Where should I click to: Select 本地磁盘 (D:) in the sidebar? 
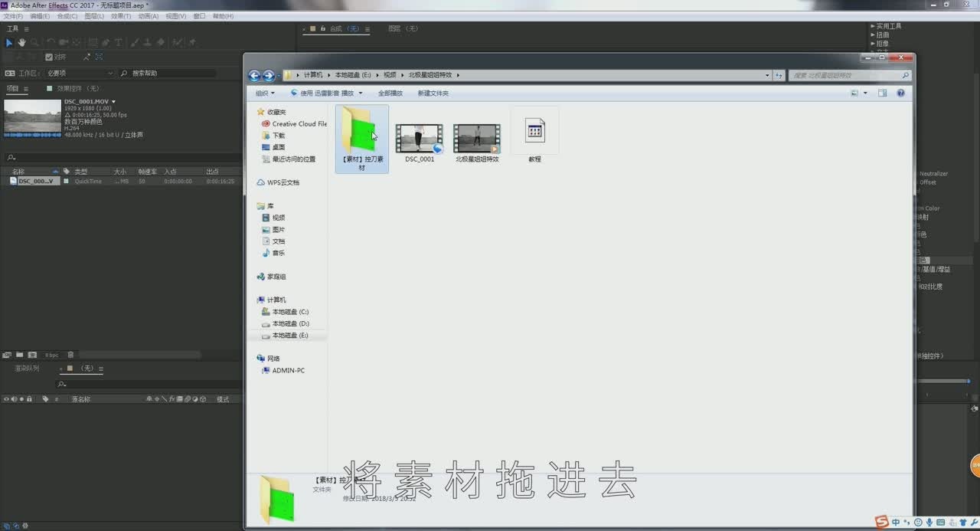(x=290, y=324)
